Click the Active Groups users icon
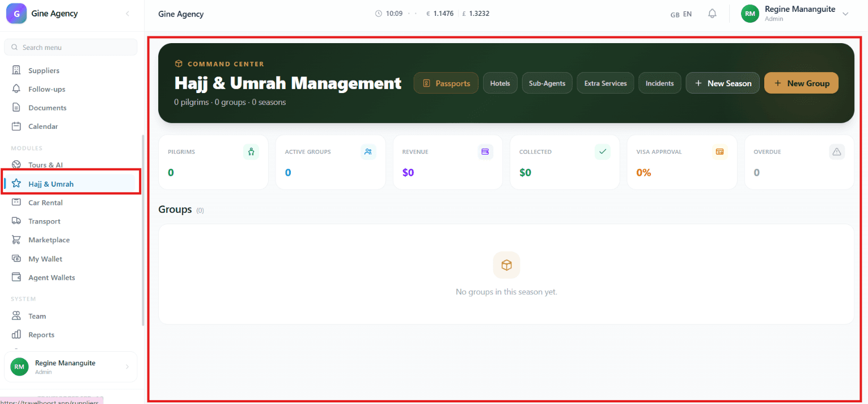 369,152
